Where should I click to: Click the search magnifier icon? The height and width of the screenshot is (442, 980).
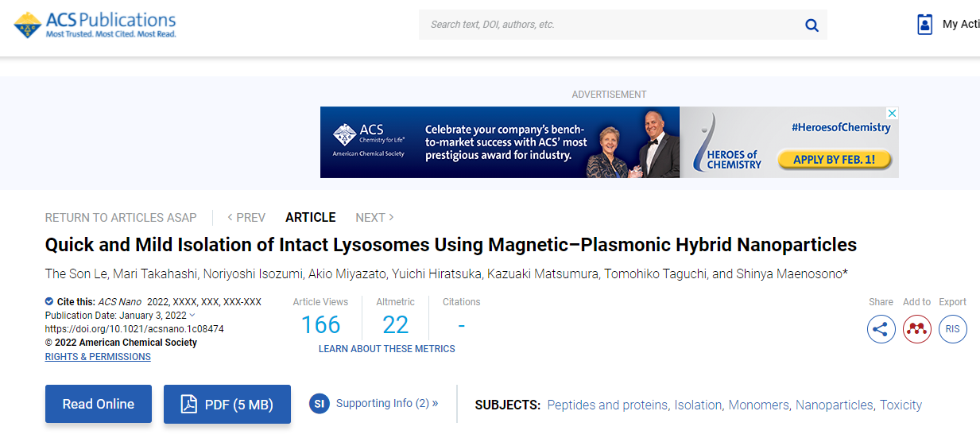[x=812, y=25]
